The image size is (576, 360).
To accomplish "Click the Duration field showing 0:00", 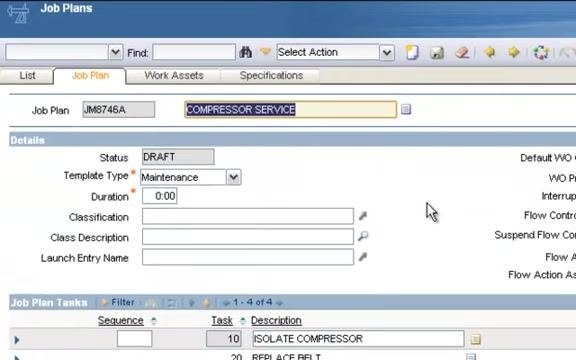I will [x=160, y=196].
